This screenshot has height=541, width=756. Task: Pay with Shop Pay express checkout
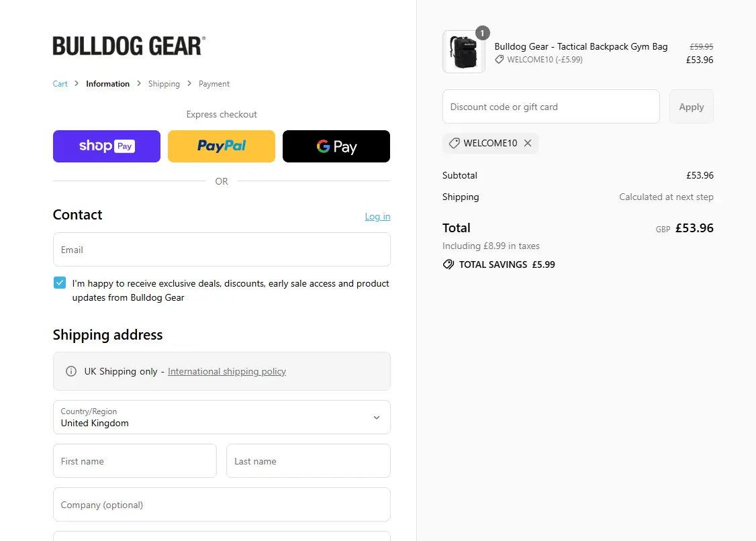point(107,146)
